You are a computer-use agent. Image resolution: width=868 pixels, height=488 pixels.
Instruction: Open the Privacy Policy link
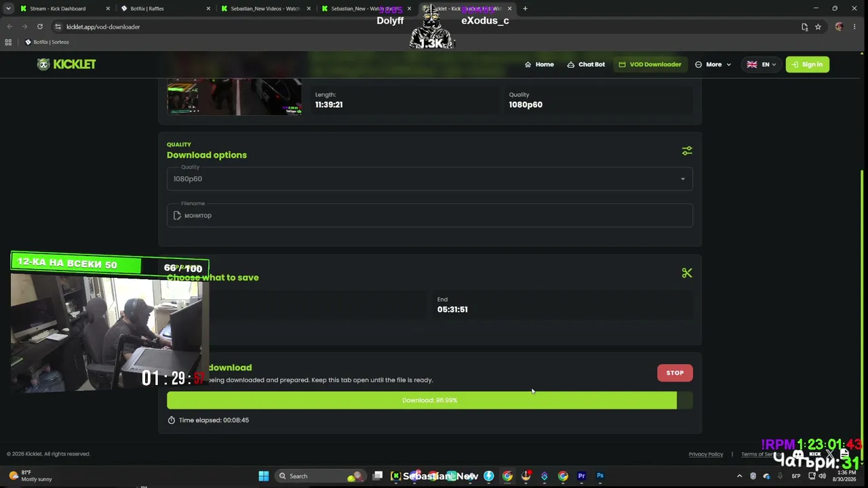coord(706,454)
